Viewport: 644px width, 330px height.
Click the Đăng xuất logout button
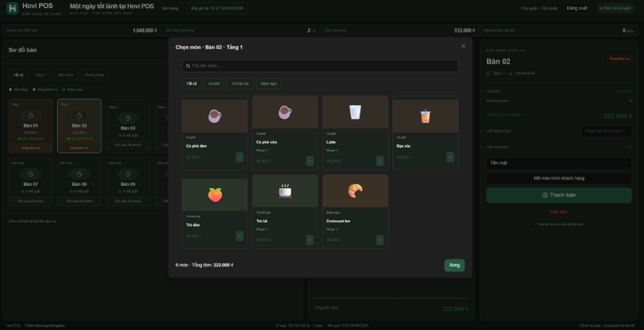coord(577,8)
